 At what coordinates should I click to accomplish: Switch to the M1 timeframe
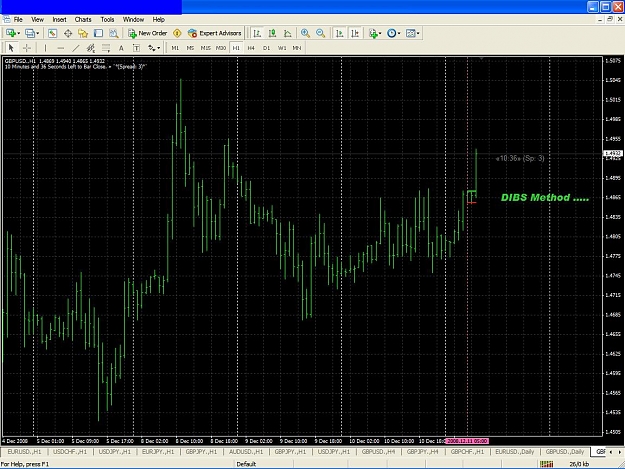point(175,48)
